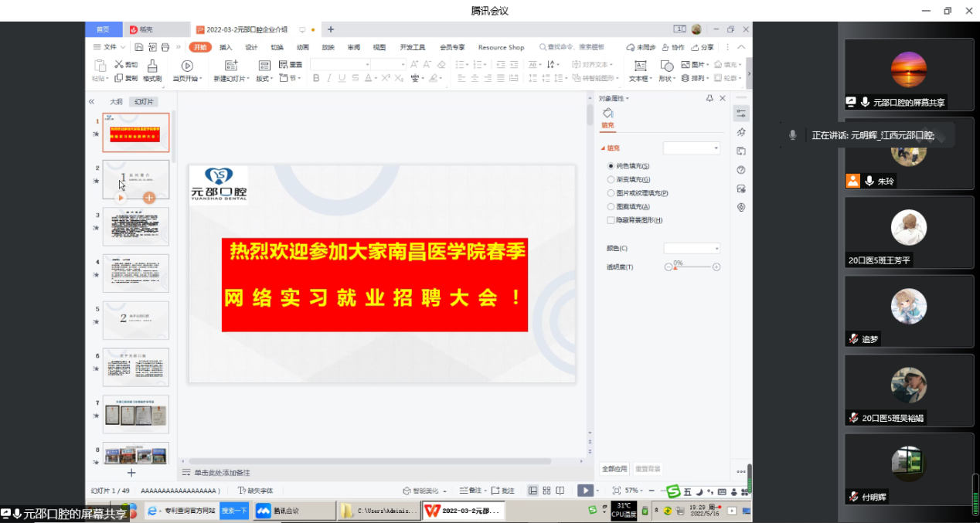Collapse the 填充 section triangle
Screen dimensions: 980x523
coord(603,148)
